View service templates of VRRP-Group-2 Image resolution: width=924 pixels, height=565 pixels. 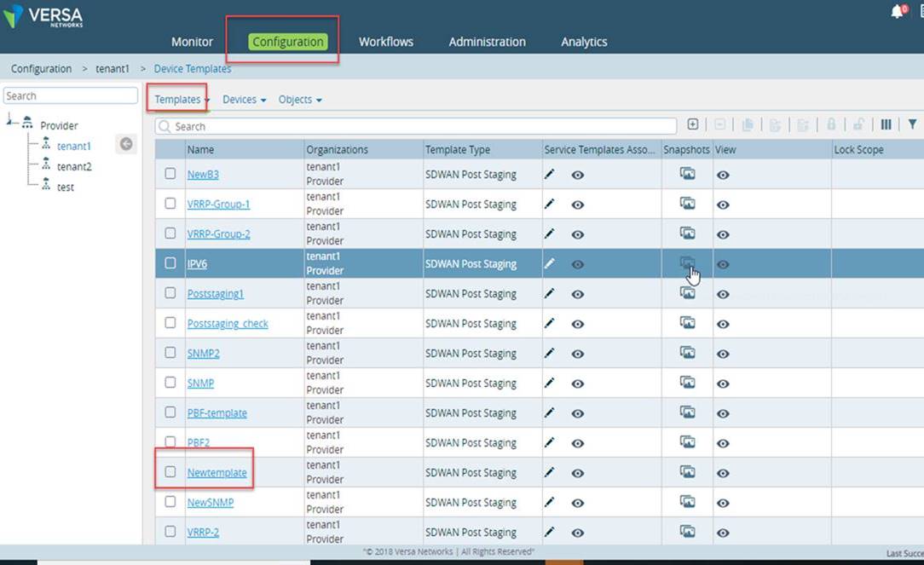[x=578, y=234]
